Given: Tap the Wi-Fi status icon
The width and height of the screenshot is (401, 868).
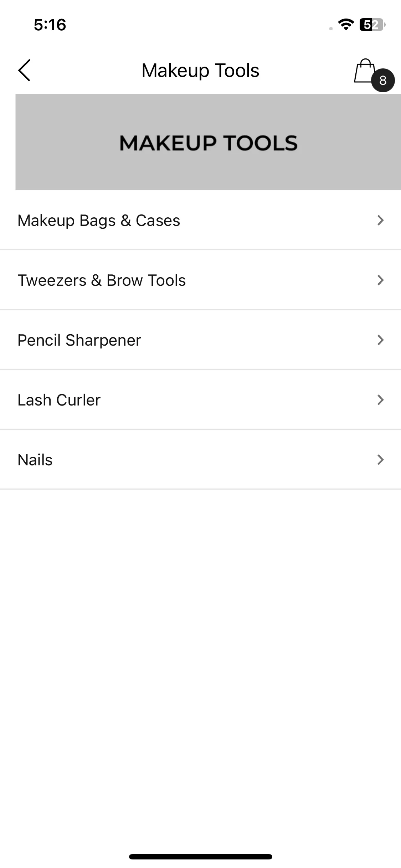Looking at the screenshot, I should (346, 25).
